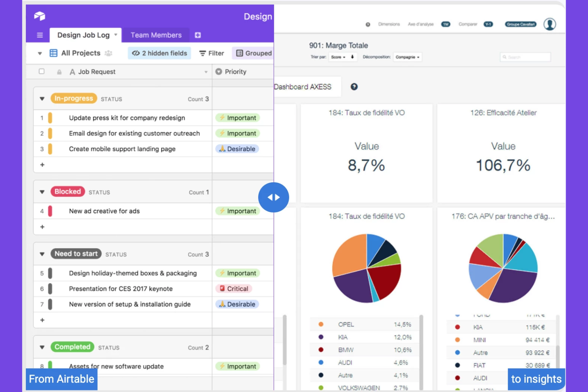Screen dimensions: 588x392
Task: Open the Design Job Log tab dropdown arrow
Action: coord(116,35)
